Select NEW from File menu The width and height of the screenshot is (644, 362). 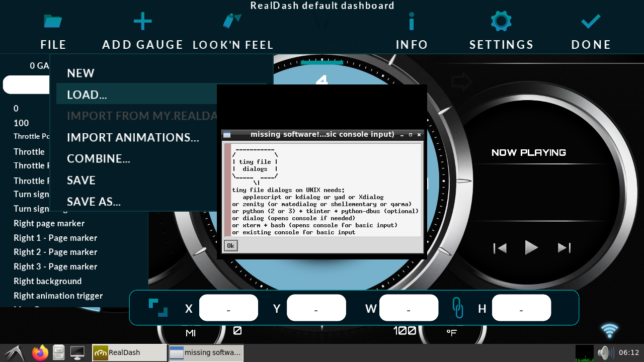pos(80,73)
